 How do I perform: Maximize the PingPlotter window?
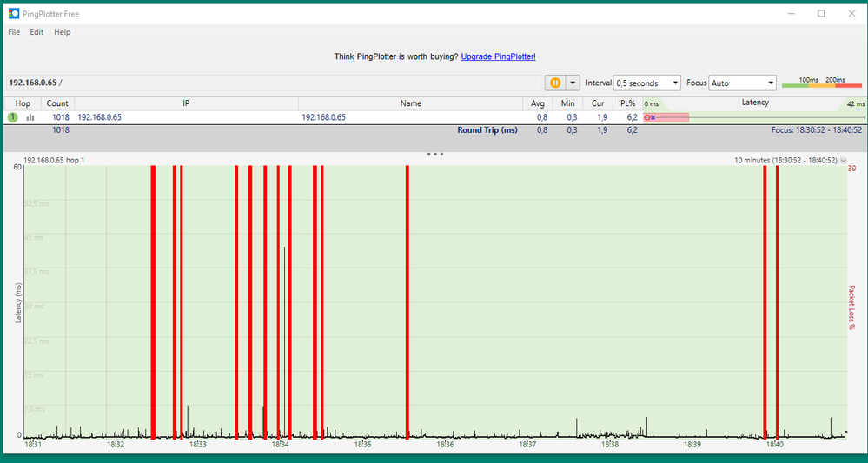point(821,13)
